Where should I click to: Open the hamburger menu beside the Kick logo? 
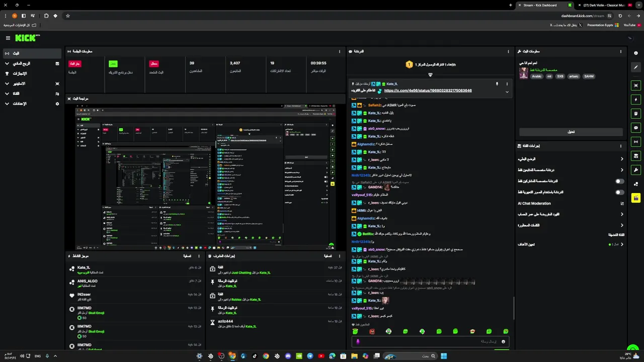[x=8, y=38]
